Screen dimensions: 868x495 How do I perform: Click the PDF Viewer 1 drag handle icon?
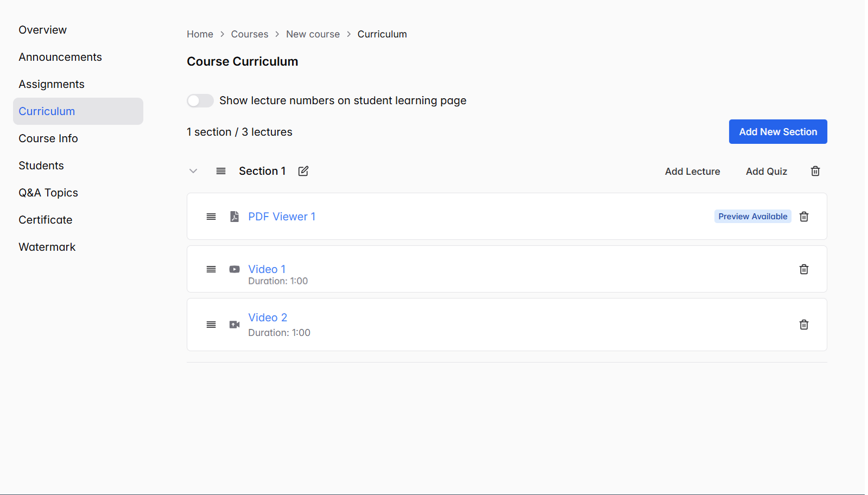point(211,217)
